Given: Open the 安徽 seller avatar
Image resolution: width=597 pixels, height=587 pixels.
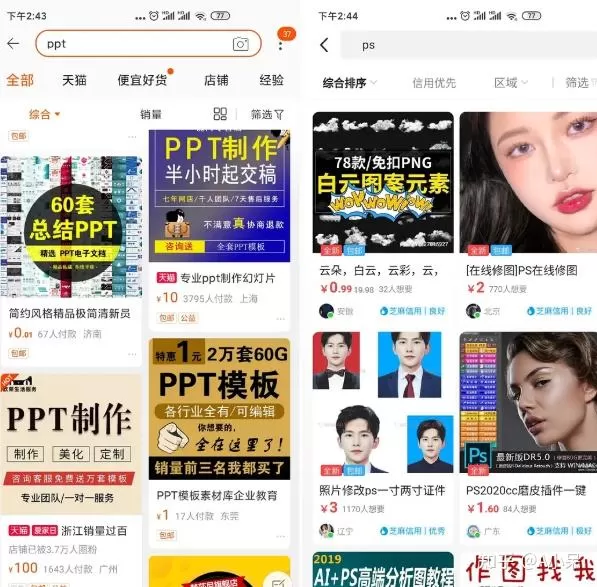Looking at the screenshot, I should 326,311.
